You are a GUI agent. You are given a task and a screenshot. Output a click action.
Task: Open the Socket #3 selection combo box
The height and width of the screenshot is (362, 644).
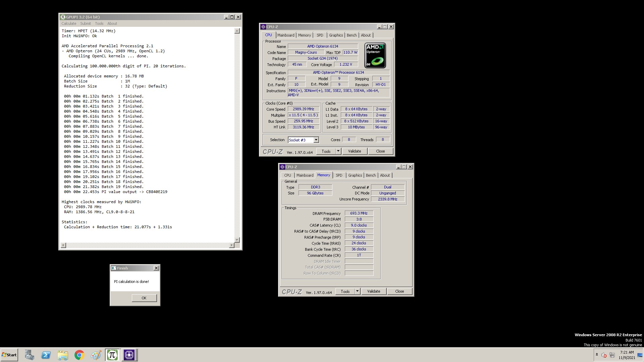click(x=303, y=140)
